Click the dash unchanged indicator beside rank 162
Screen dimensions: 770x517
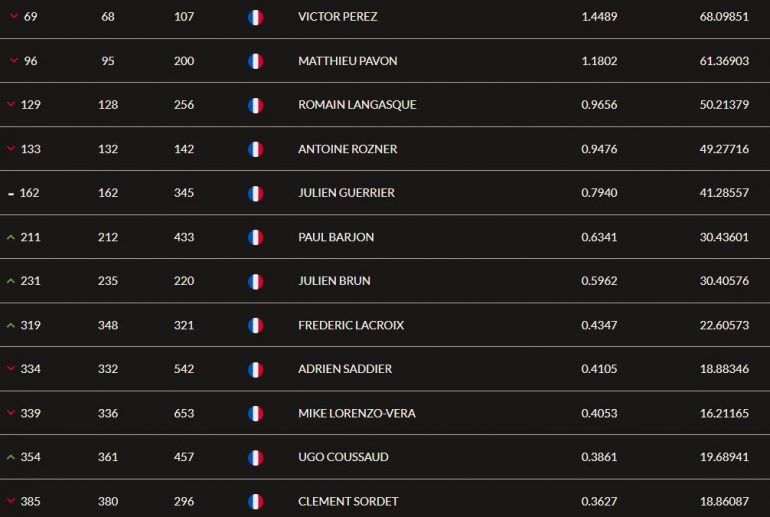[x=11, y=194]
